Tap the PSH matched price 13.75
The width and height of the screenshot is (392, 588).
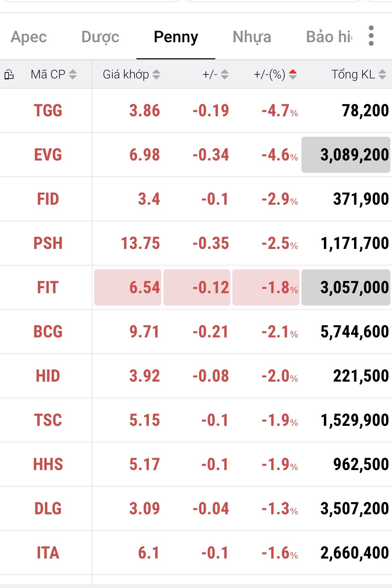coord(140,243)
